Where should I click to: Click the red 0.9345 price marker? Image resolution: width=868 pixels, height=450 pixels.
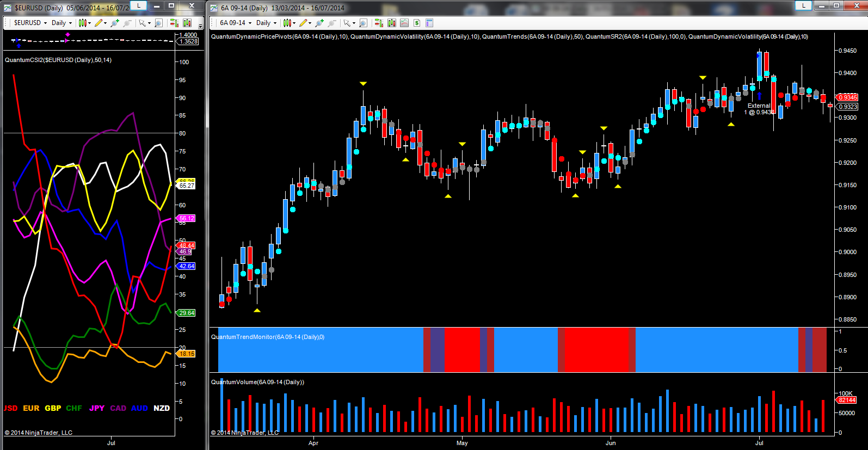847,97
